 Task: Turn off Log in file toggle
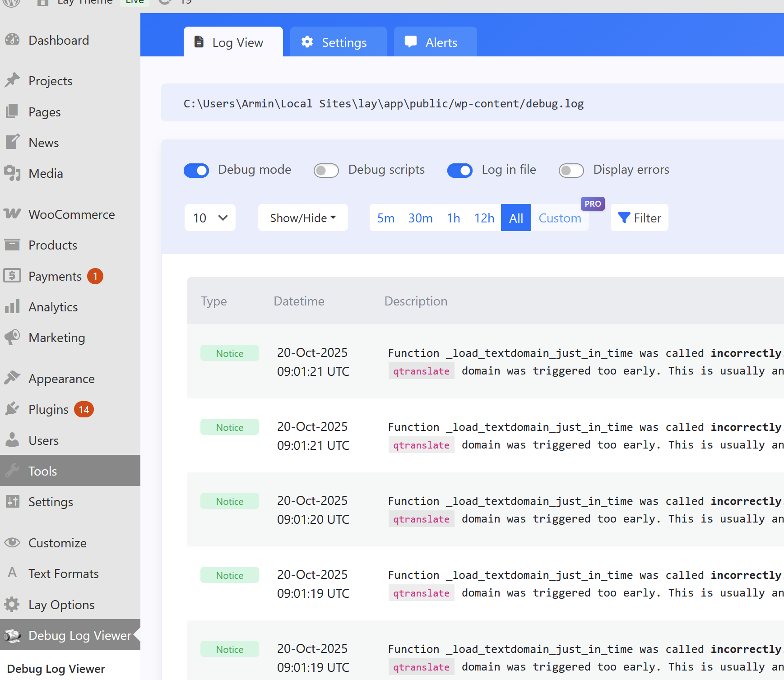coord(459,171)
